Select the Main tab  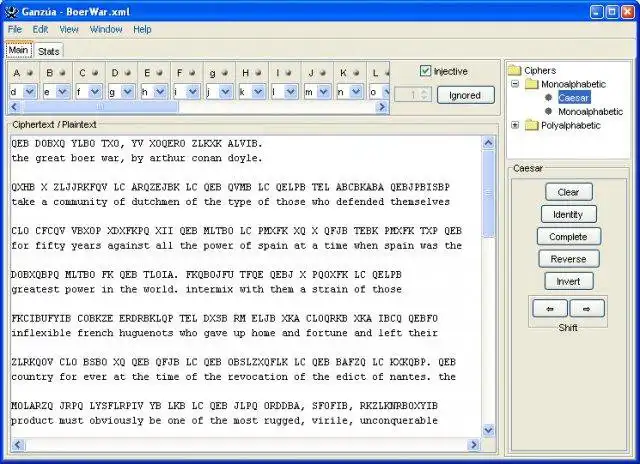[x=19, y=50]
